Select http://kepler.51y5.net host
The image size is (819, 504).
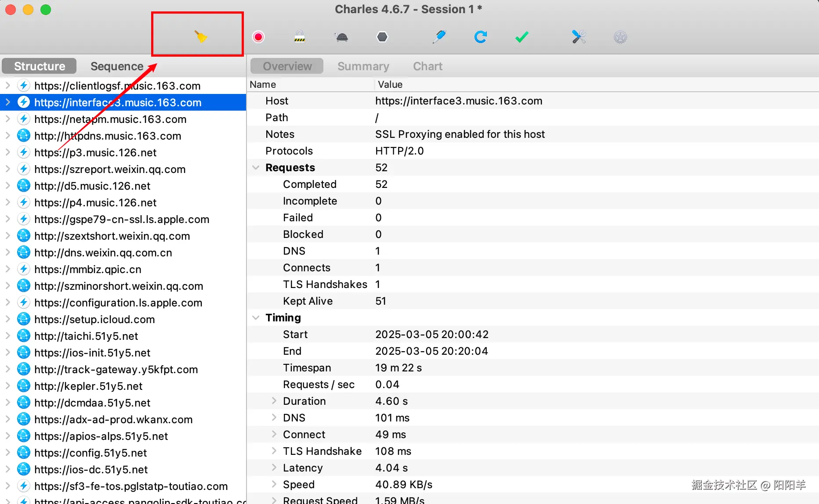click(88, 386)
